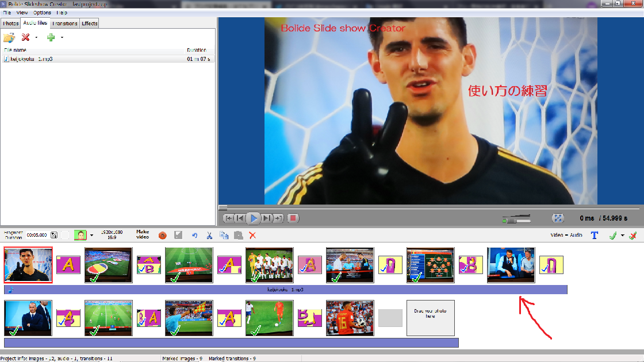Image resolution: width=644 pixels, height=362 pixels.
Task: Switch to the Audio files tab
Action: click(x=35, y=23)
